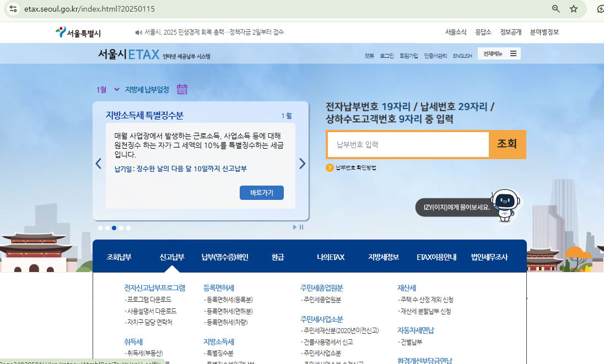Click the zoom magnifier icon in address bar
The width and height of the screenshot is (604, 364).
(556, 8)
